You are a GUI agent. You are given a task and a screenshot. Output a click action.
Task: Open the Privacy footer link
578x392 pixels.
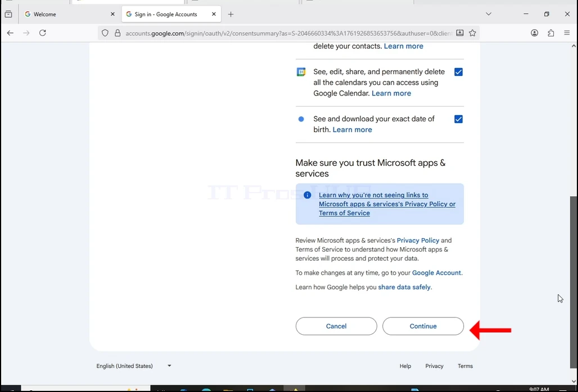(x=434, y=366)
